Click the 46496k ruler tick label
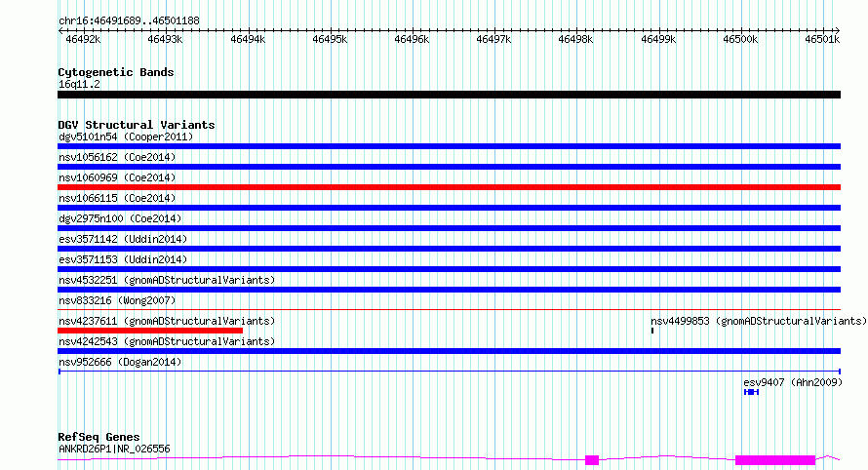Viewport: 868px width, 470px height. 412,39
